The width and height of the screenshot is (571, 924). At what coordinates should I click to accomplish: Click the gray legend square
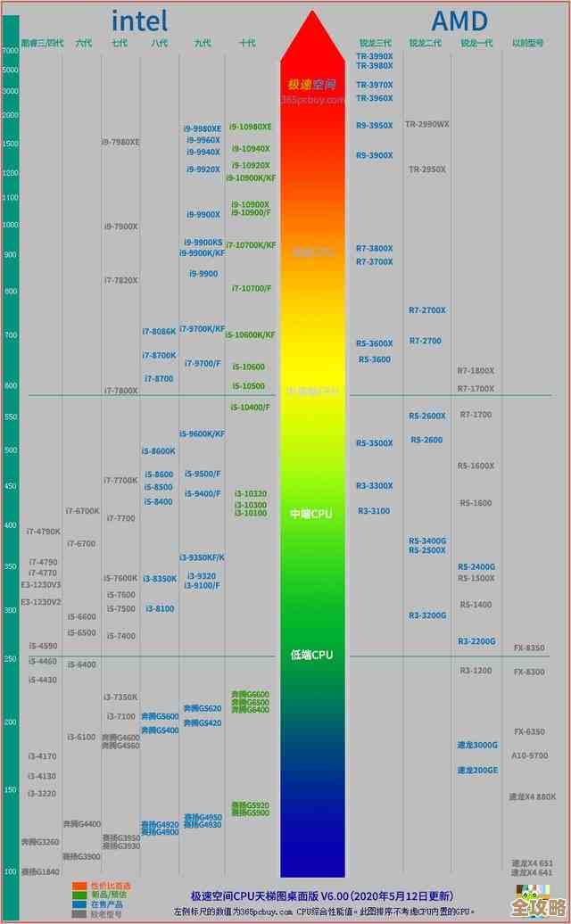point(79,914)
